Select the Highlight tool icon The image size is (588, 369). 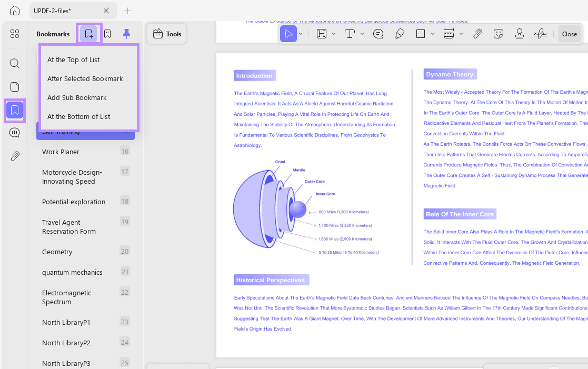(322, 34)
